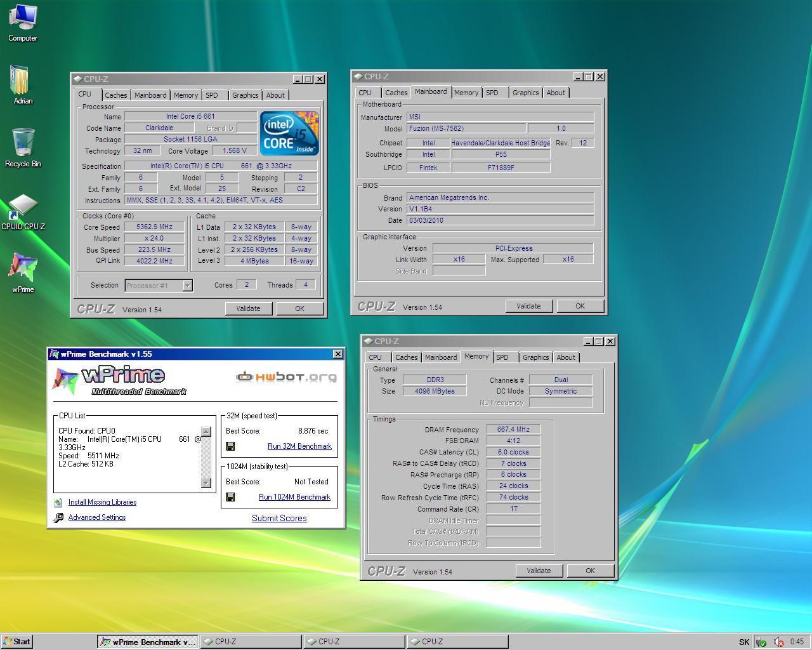Click the Start button
The width and height of the screenshot is (812, 650).
tap(17, 641)
